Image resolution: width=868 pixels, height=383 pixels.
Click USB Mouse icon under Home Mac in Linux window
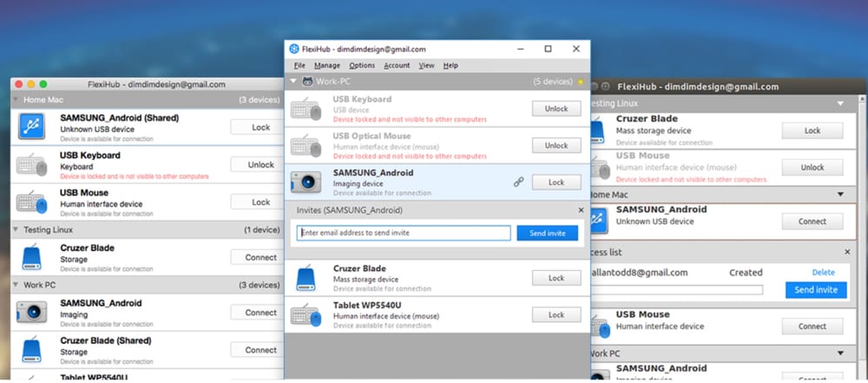click(x=601, y=327)
